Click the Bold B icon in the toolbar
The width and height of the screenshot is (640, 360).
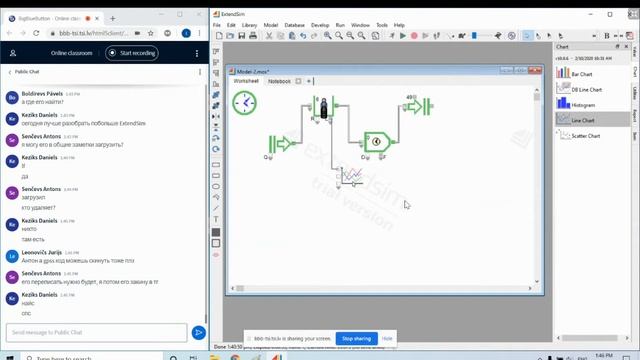pos(607,36)
